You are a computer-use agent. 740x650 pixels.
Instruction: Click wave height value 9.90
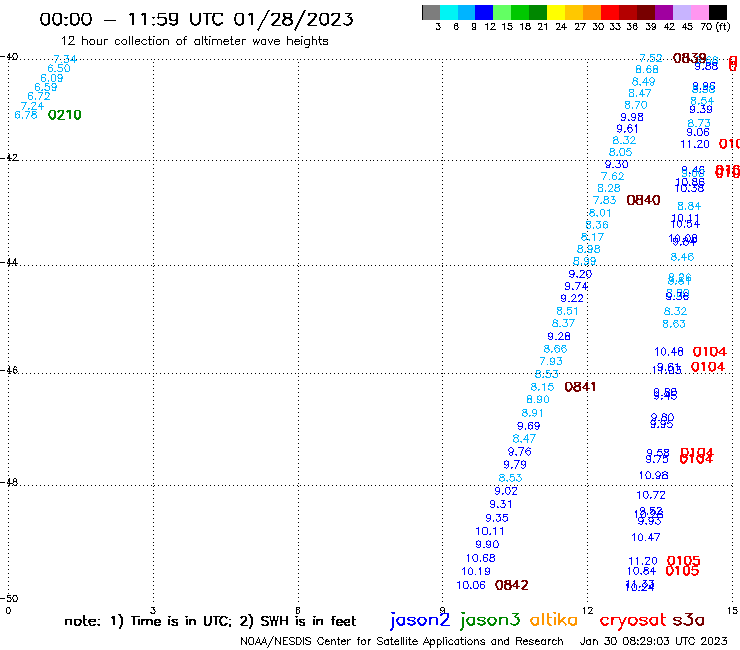pos(488,544)
